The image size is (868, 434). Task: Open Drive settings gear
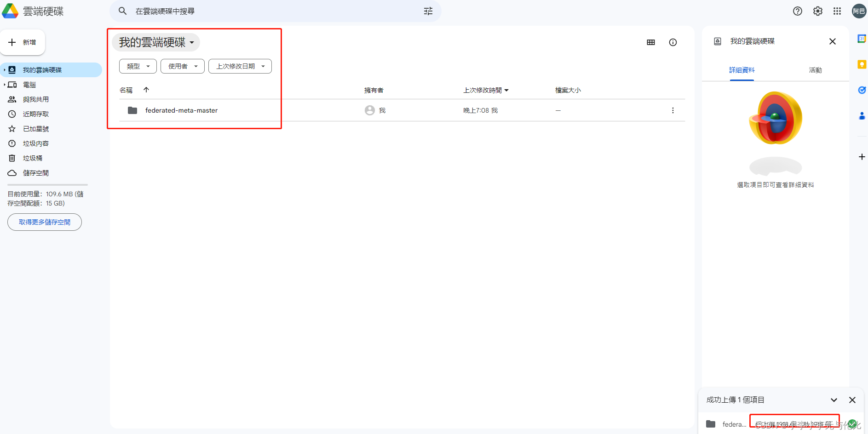[817, 11]
